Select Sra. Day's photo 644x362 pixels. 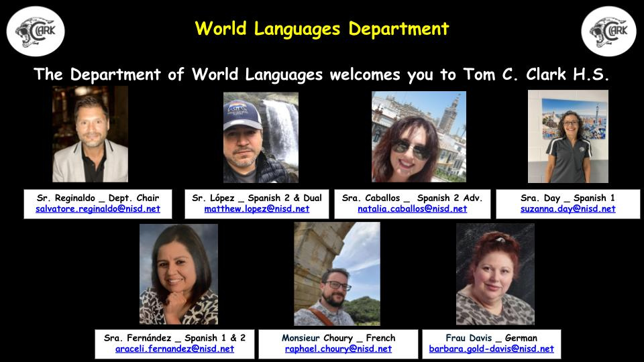tap(568, 137)
